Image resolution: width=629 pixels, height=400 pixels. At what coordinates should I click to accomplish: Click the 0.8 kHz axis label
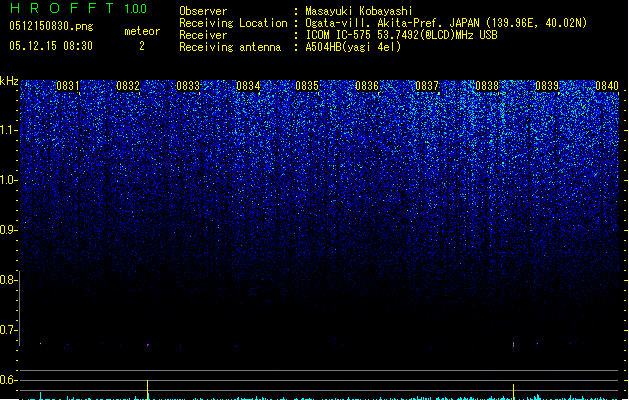tap(8, 280)
